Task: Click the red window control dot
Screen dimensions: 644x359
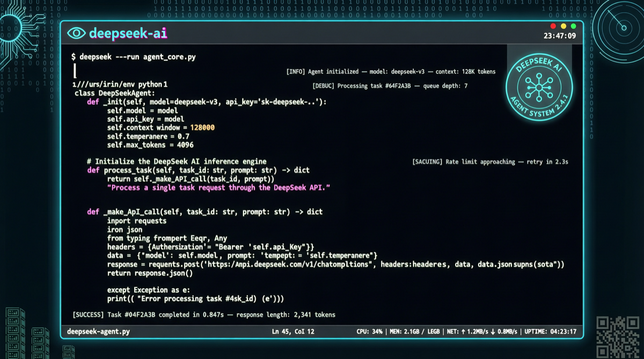Action: (553, 26)
